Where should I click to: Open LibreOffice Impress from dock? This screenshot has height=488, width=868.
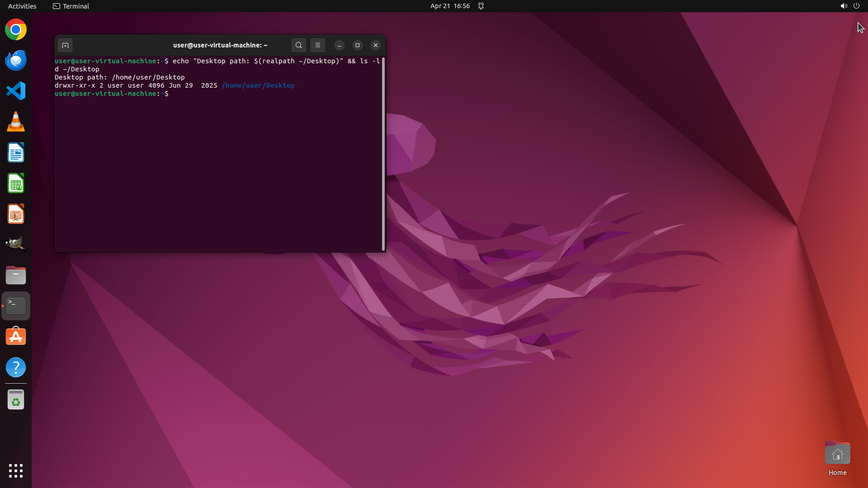[16, 214]
